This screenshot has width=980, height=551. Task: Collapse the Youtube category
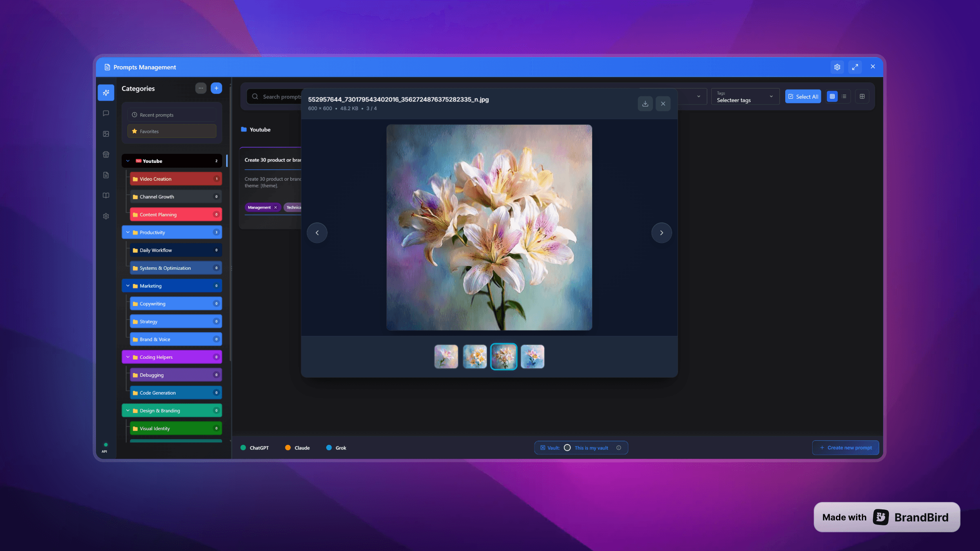click(128, 161)
